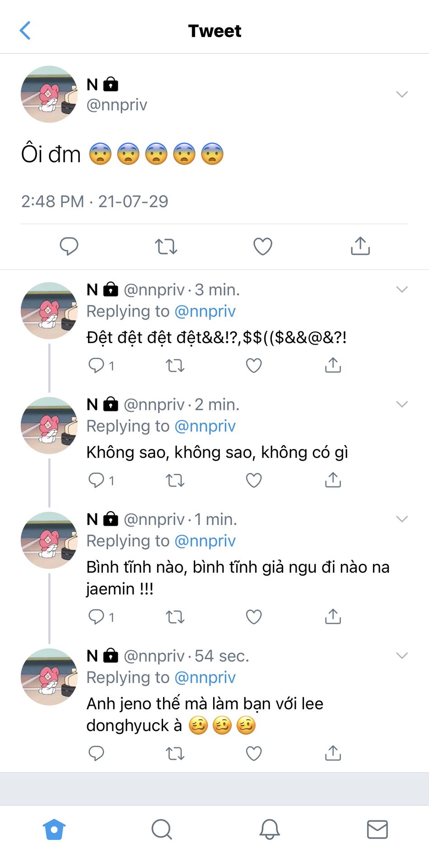The image size is (429, 868).
Task: Open the Notifications bell tab
Action: coord(270,830)
